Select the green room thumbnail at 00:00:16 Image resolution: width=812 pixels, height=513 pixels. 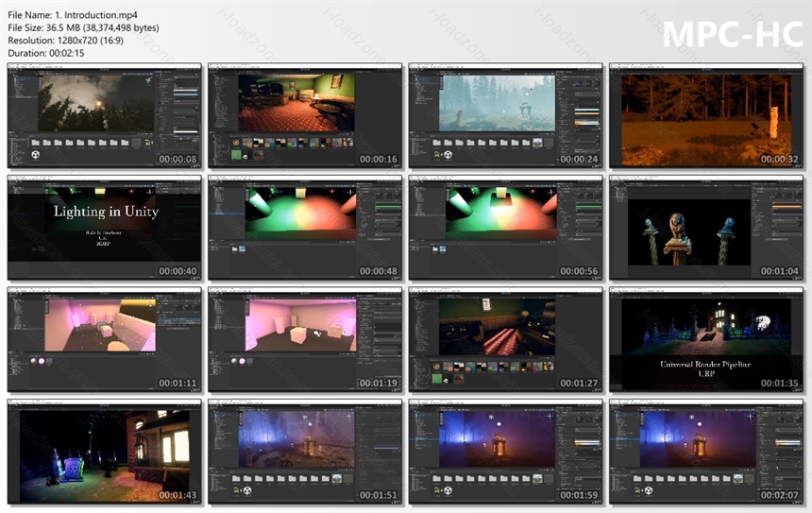click(x=305, y=115)
